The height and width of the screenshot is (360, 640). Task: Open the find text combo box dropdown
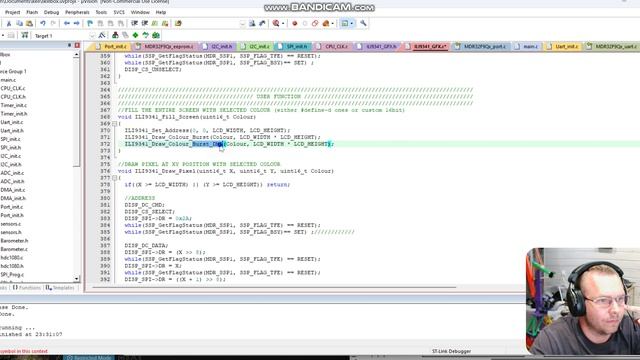(242, 24)
